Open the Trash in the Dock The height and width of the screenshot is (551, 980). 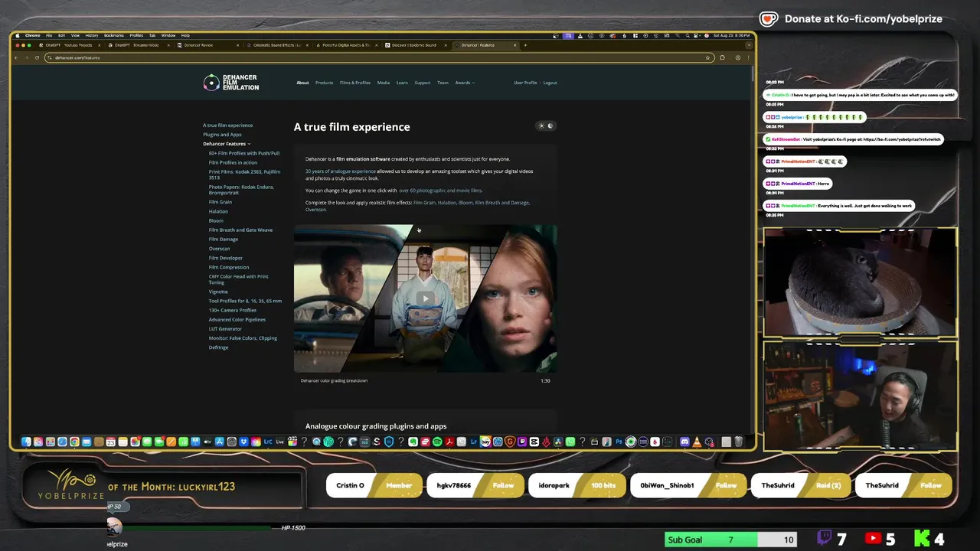(739, 442)
